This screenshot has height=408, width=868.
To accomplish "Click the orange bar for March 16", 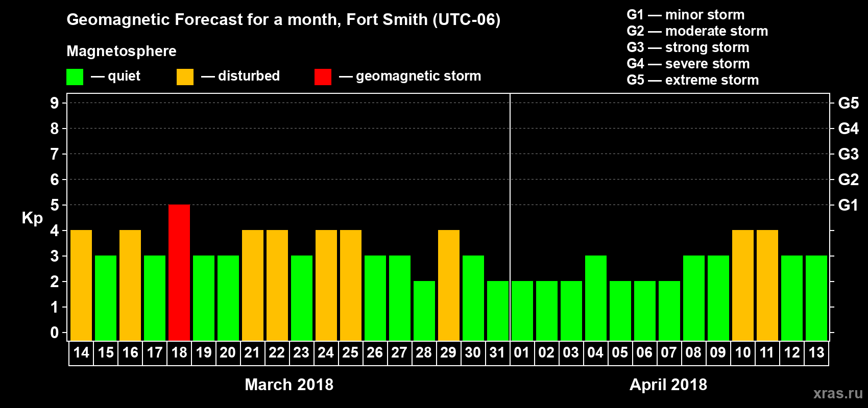I will (x=130, y=285).
